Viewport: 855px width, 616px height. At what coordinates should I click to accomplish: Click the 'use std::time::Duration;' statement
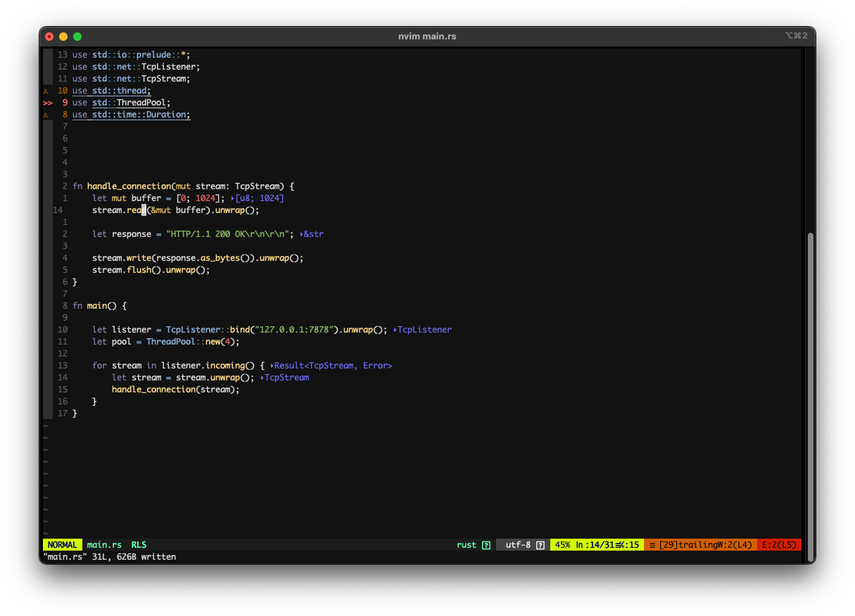click(x=132, y=115)
